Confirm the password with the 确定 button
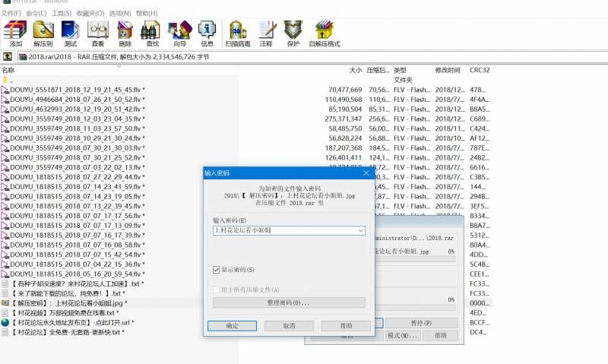The height and width of the screenshot is (364, 608). [x=232, y=325]
